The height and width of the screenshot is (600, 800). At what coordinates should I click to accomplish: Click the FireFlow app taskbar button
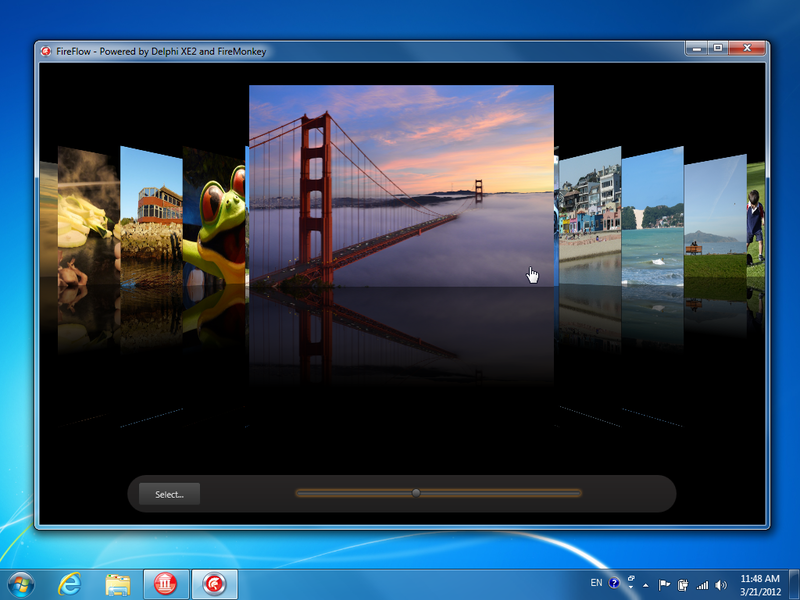(x=214, y=584)
